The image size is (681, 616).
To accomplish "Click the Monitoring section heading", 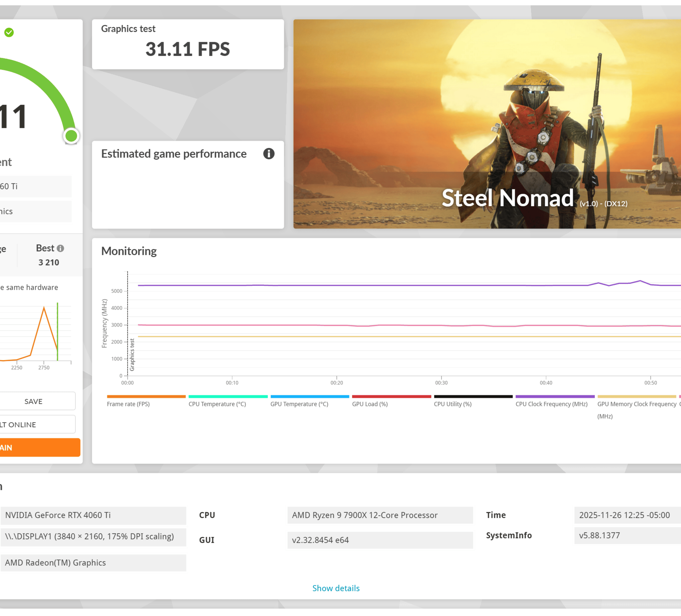I will point(129,251).
